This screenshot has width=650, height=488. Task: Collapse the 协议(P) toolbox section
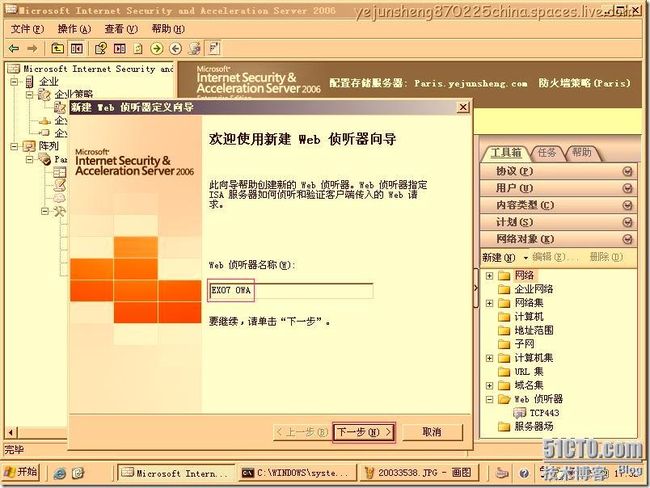[628, 171]
